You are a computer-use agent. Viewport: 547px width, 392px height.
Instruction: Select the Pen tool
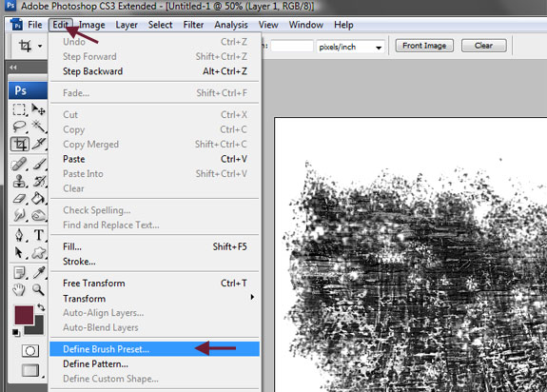[19, 235]
